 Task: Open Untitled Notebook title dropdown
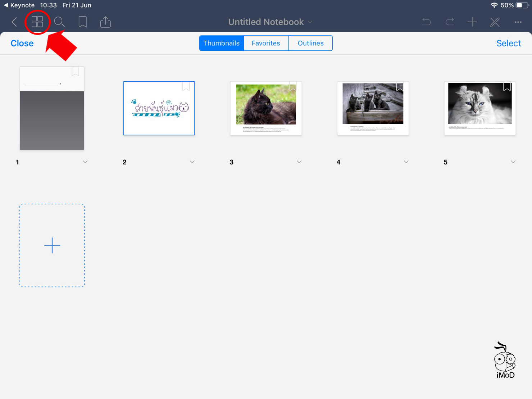click(x=270, y=22)
